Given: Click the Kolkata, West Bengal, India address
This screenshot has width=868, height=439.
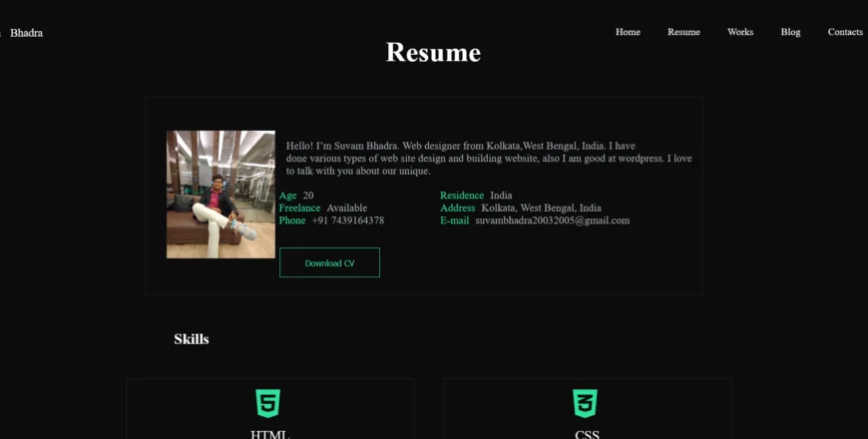Looking at the screenshot, I should 541,209.
